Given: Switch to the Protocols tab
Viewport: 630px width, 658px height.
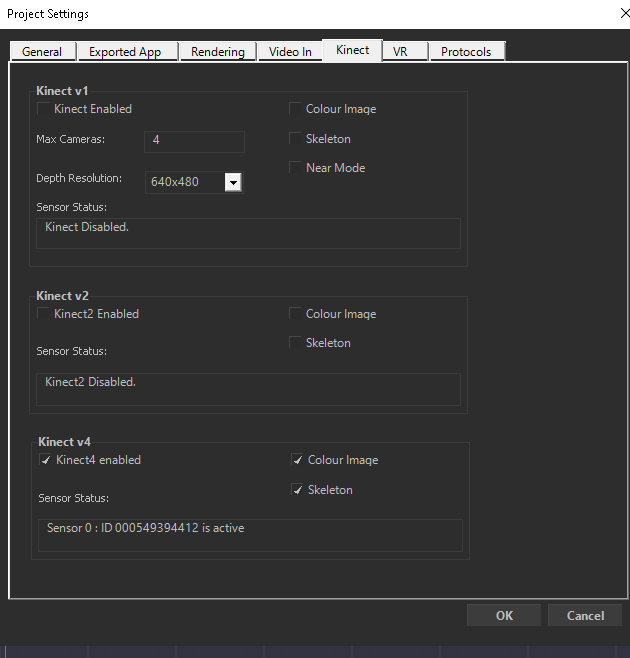Looking at the screenshot, I should [467, 52].
